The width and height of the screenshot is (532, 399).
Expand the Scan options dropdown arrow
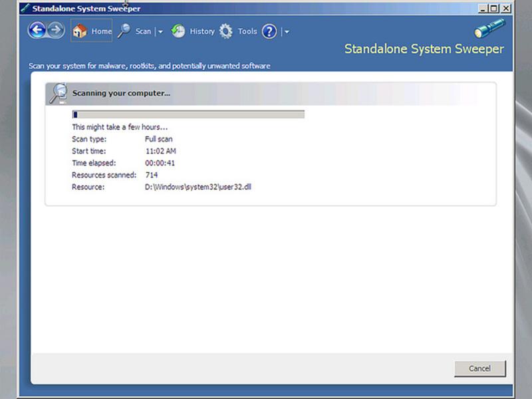pyautogui.click(x=160, y=32)
